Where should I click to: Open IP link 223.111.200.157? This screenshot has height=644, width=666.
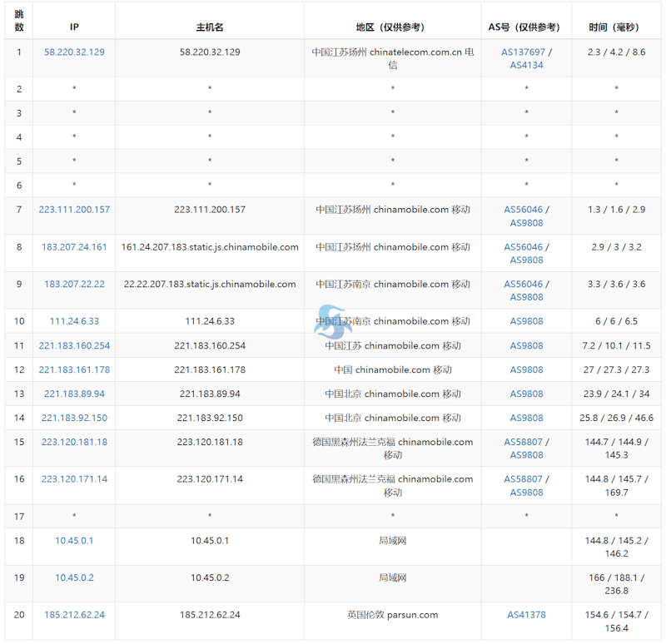(x=74, y=210)
